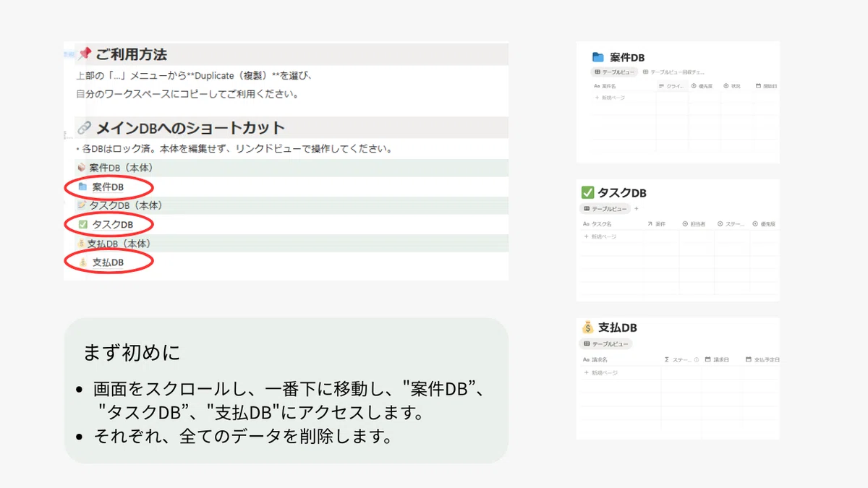The image size is (868, 488).
Task: Click the info icon beside ステー... in 支払DB
Action: 697,359
